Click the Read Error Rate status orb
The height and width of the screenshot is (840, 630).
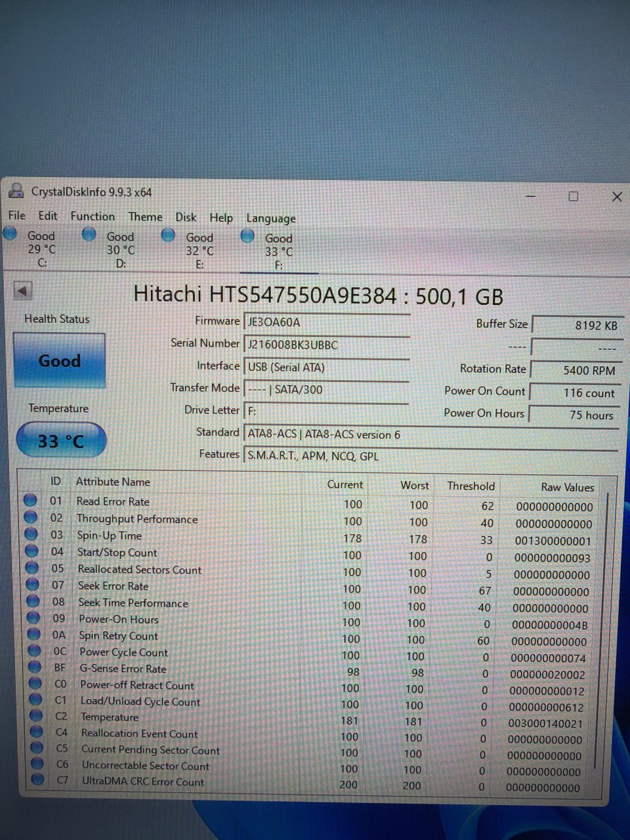pyautogui.click(x=30, y=500)
